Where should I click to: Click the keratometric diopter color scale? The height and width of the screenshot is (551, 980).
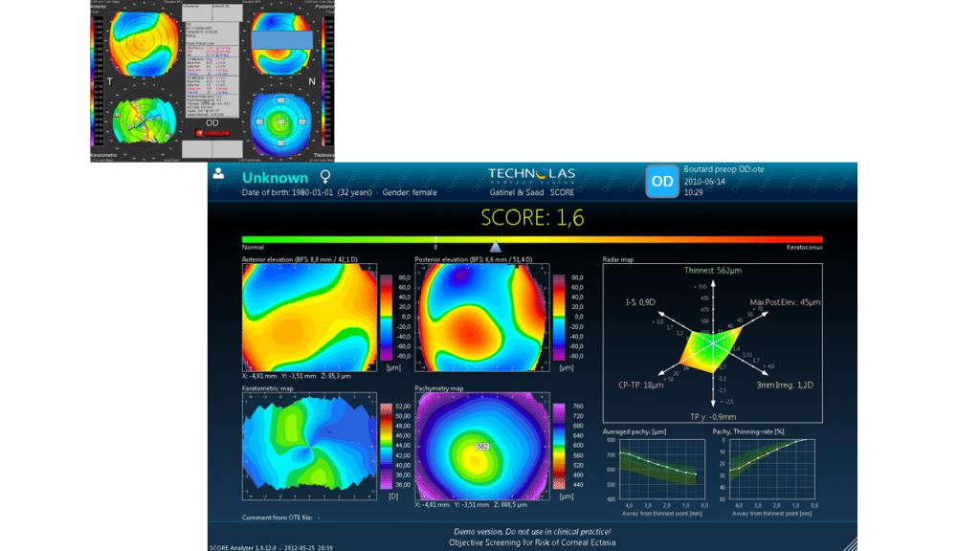click(x=387, y=447)
